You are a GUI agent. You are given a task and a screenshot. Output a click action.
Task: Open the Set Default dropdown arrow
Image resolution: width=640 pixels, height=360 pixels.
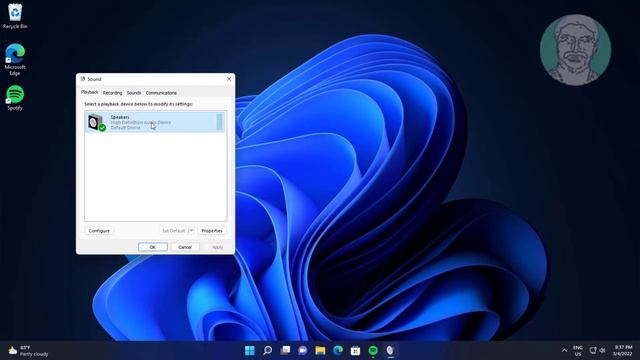pos(191,231)
